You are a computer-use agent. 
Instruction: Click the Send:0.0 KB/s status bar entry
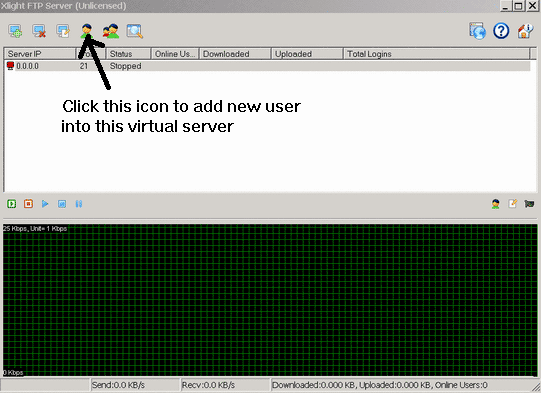click(135, 385)
